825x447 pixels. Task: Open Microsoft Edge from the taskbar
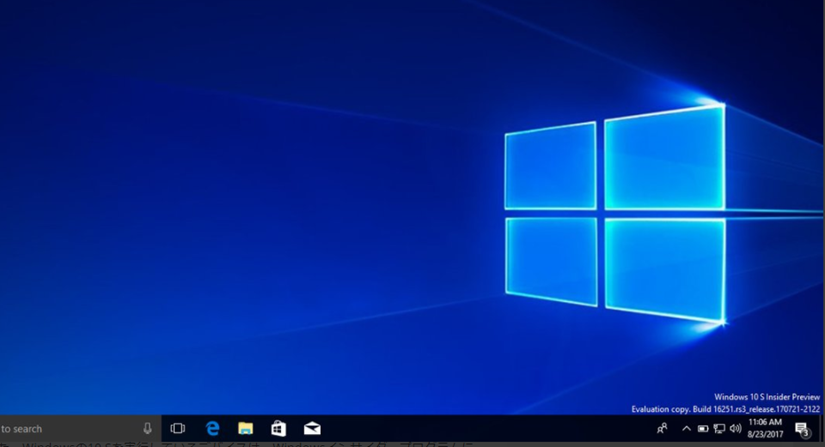(212, 429)
